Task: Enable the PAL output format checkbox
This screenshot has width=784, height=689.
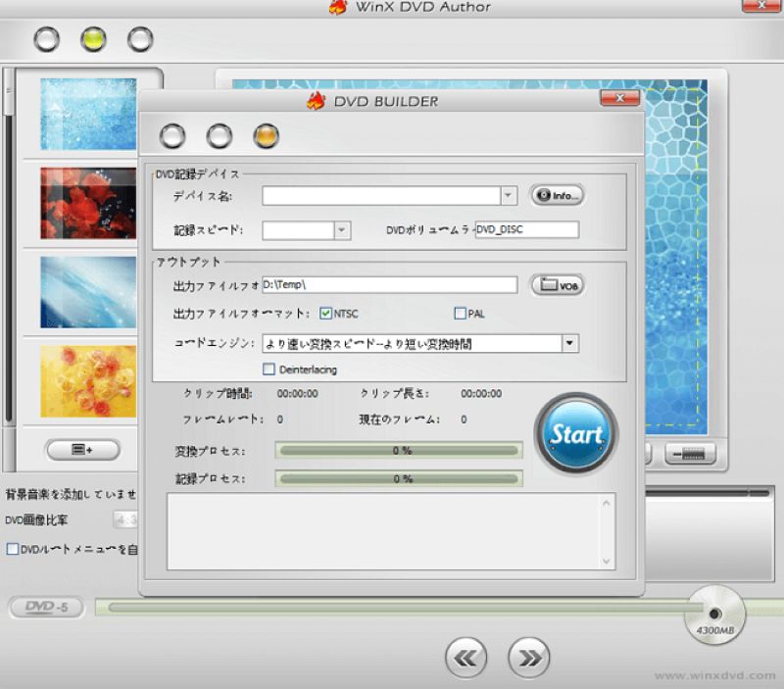Action: (x=459, y=312)
